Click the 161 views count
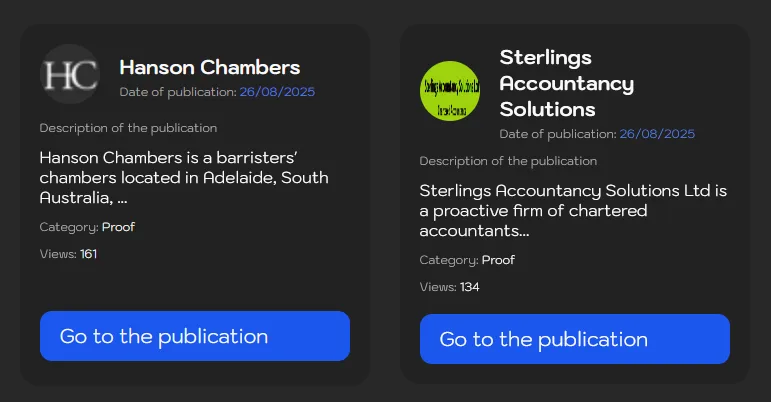 (x=89, y=254)
